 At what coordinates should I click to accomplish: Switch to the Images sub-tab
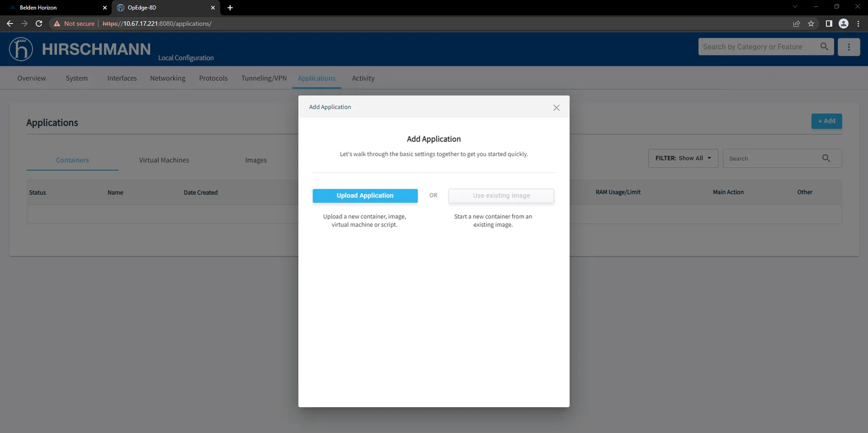coord(256,160)
